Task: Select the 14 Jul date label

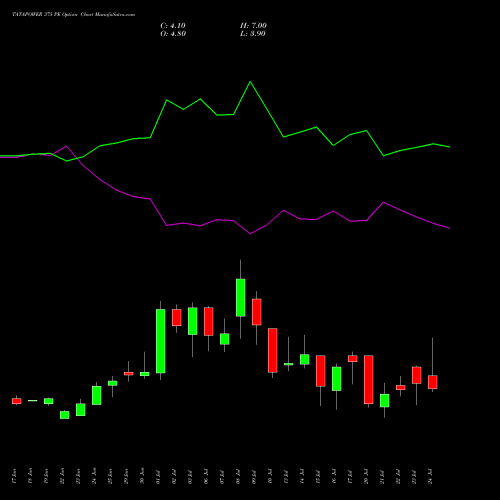Action: (x=302, y=476)
